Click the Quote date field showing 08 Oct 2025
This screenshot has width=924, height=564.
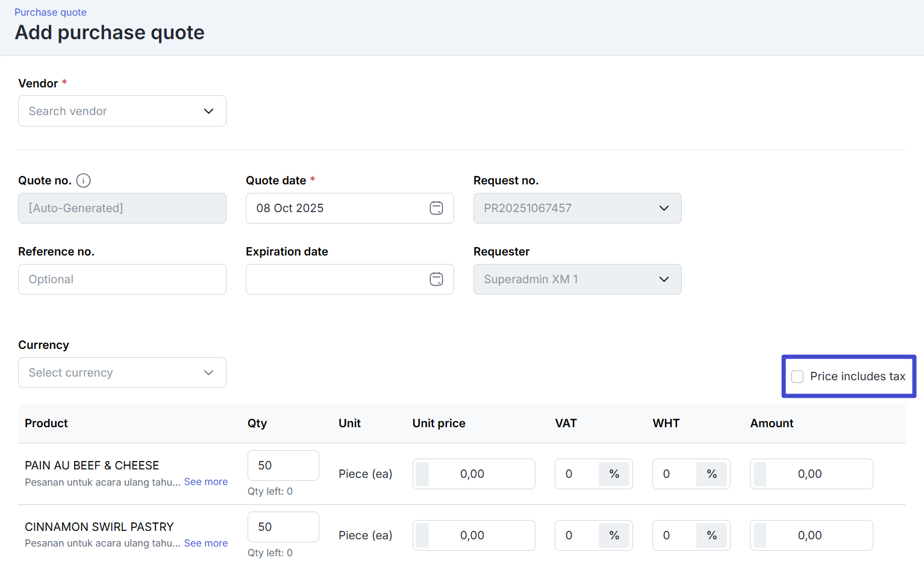point(337,208)
